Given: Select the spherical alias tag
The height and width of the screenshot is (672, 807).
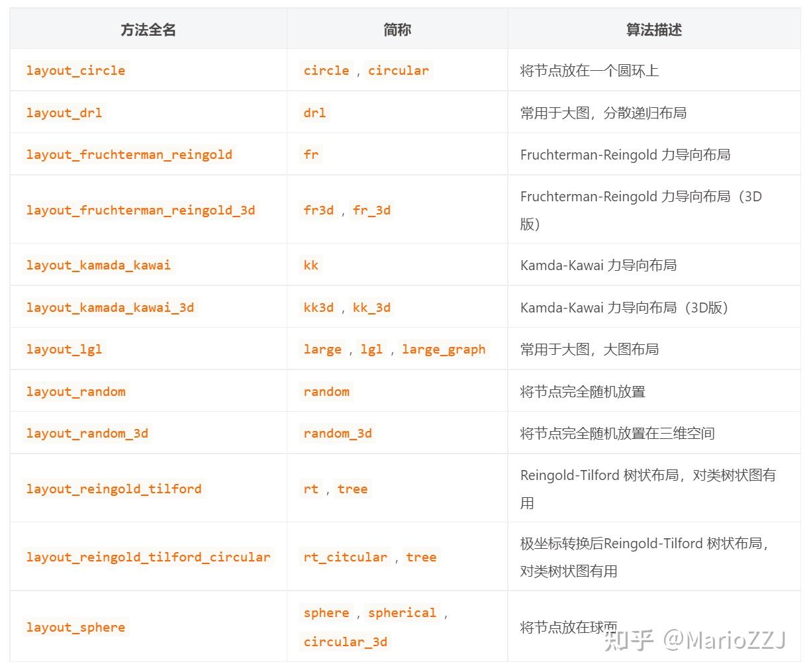Looking at the screenshot, I should tap(403, 612).
